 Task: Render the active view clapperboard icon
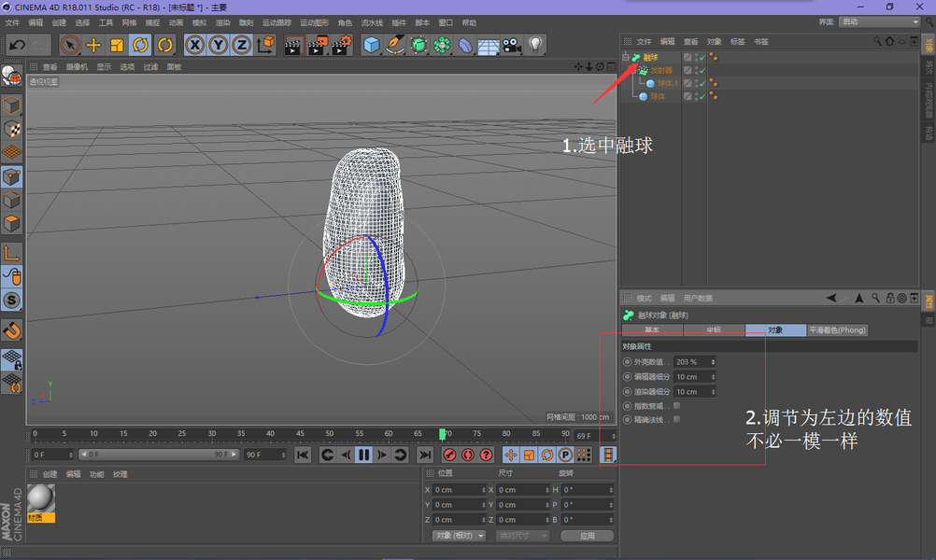[x=293, y=46]
